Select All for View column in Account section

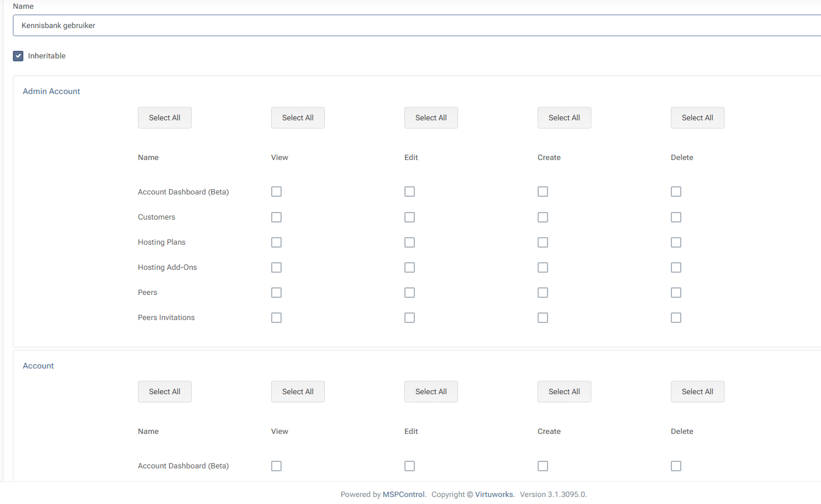pos(298,392)
